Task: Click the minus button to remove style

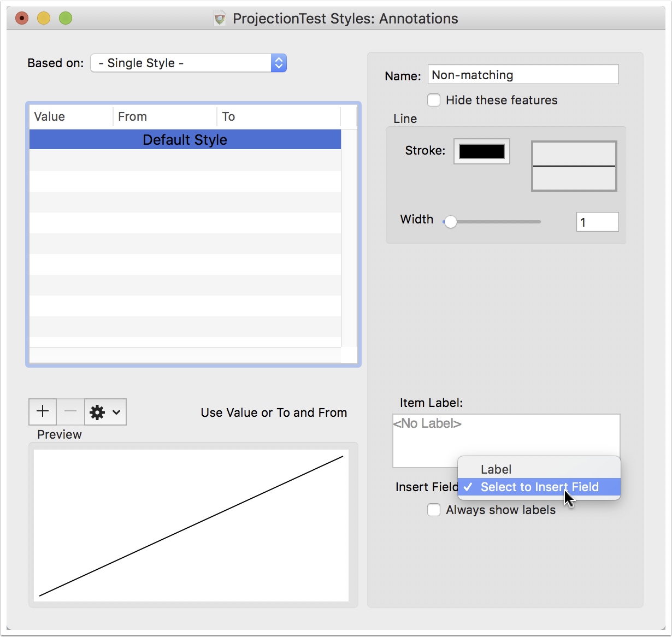Action: coord(70,412)
